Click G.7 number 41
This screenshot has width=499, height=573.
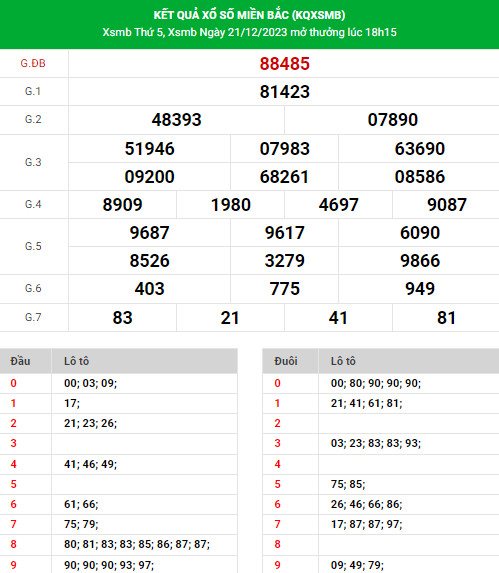338,318
